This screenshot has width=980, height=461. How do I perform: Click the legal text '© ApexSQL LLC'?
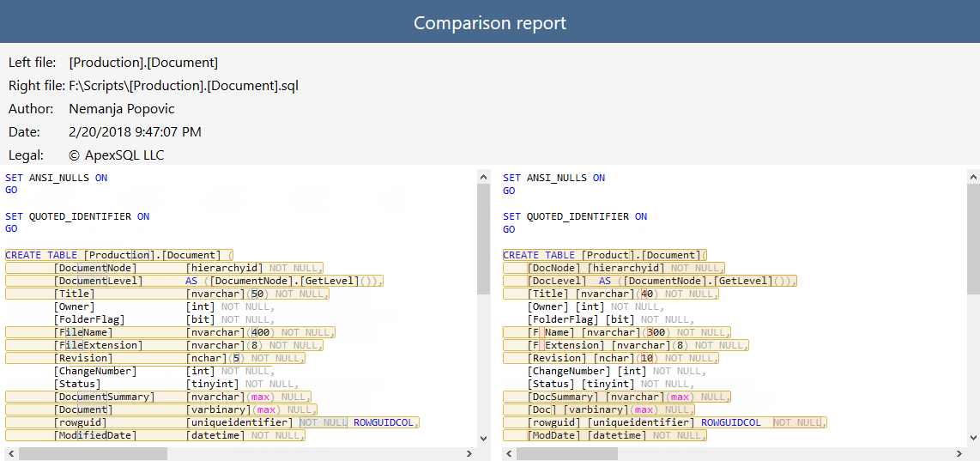(117, 155)
